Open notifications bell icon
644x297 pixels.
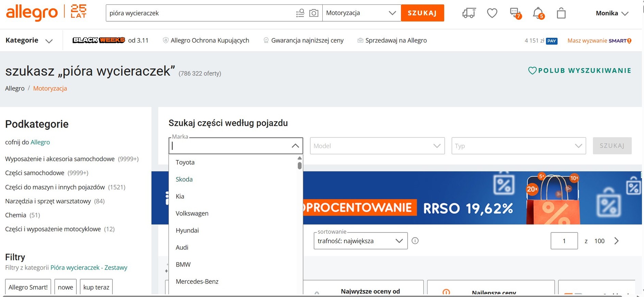[538, 13]
